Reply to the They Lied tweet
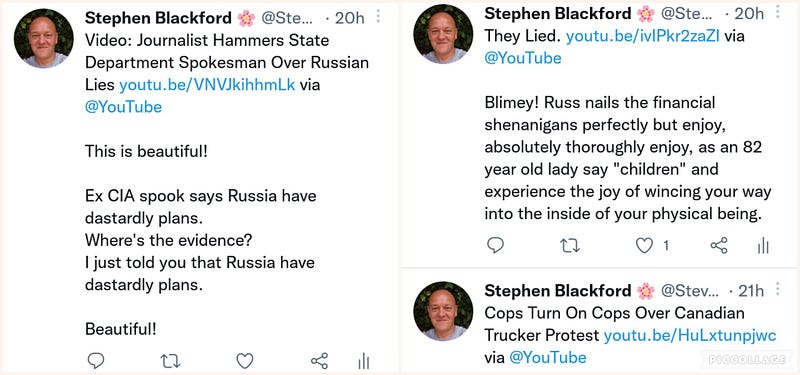 coord(495,246)
